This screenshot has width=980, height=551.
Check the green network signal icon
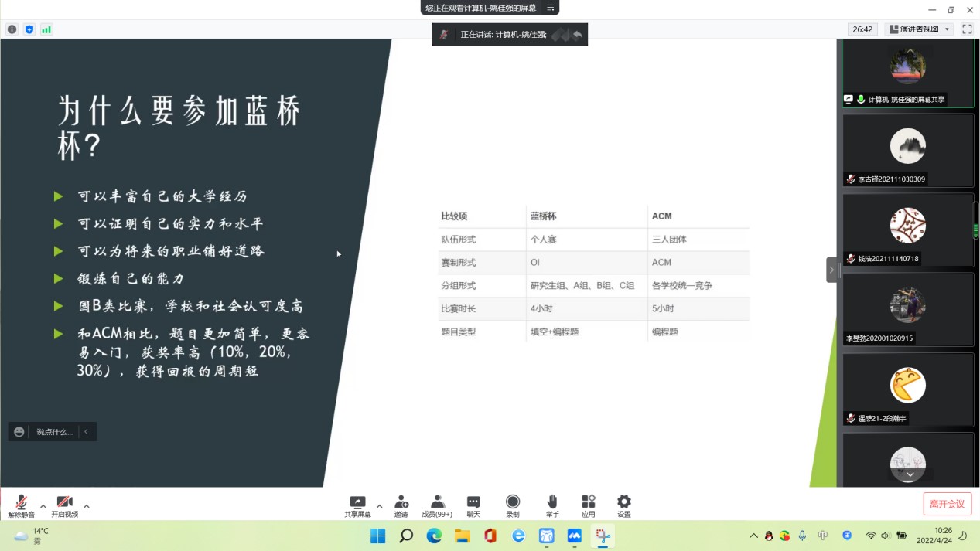point(46,29)
